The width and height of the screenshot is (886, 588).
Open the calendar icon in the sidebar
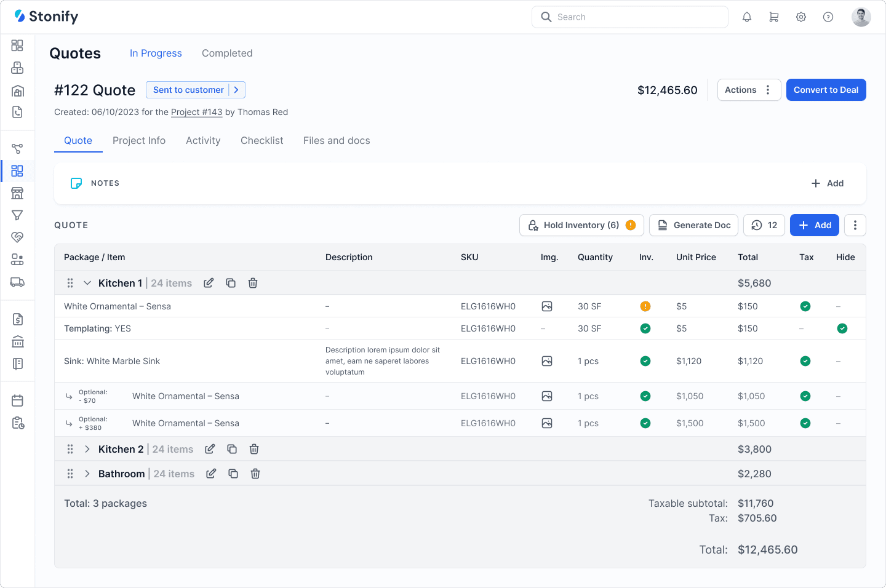17,400
